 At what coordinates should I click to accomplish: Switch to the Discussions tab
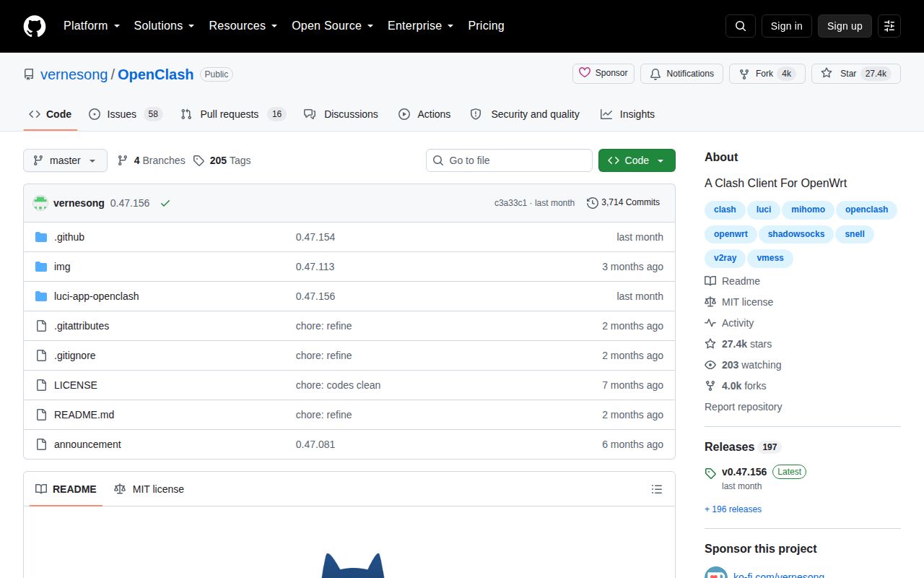pos(341,114)
